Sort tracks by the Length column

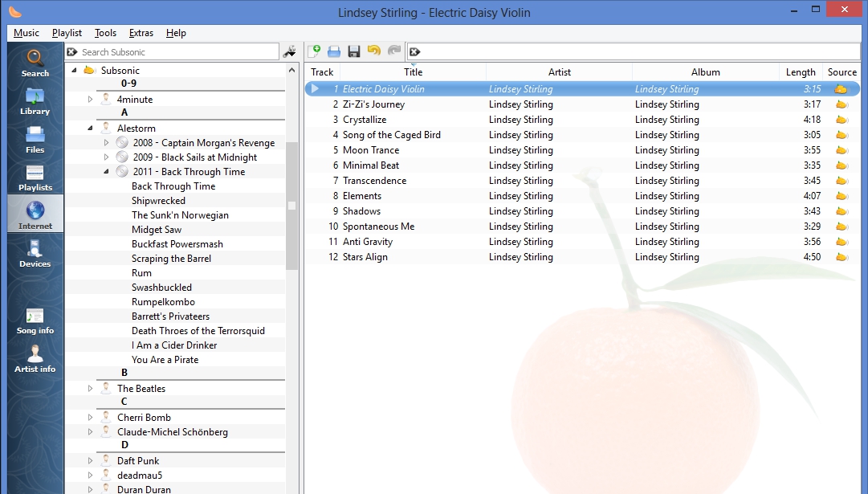pos(800,71)
